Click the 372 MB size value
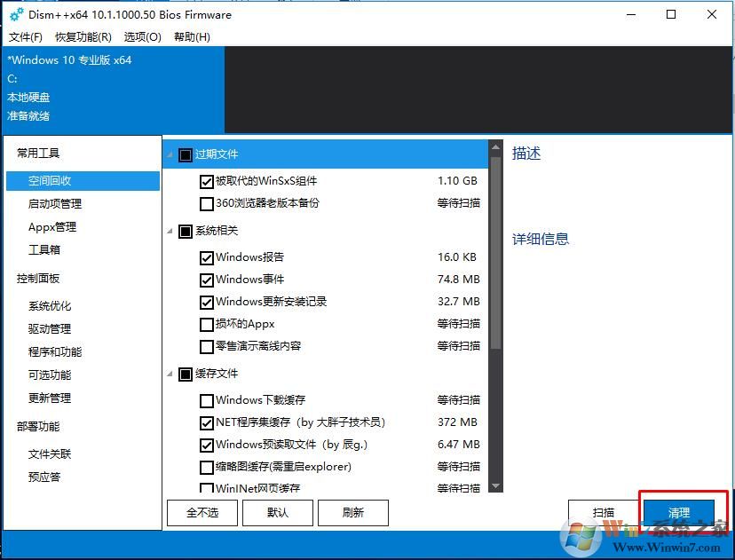The height and width of the screenshot is (560, 735). (457, 422)
